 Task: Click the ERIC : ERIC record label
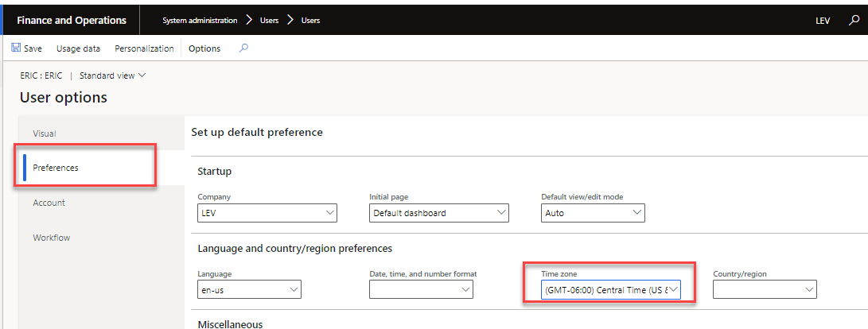41,75
